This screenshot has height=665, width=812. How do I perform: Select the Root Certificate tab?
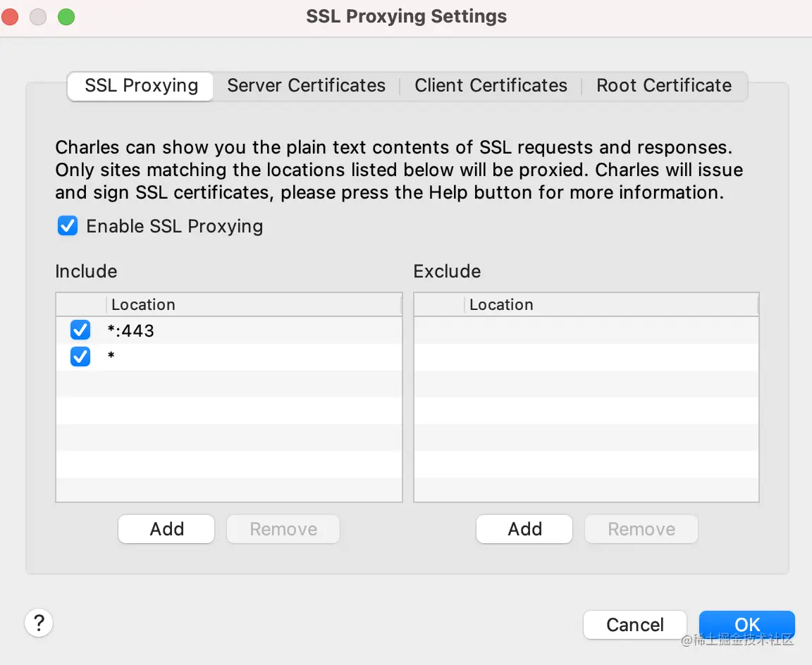coord(664,86)
